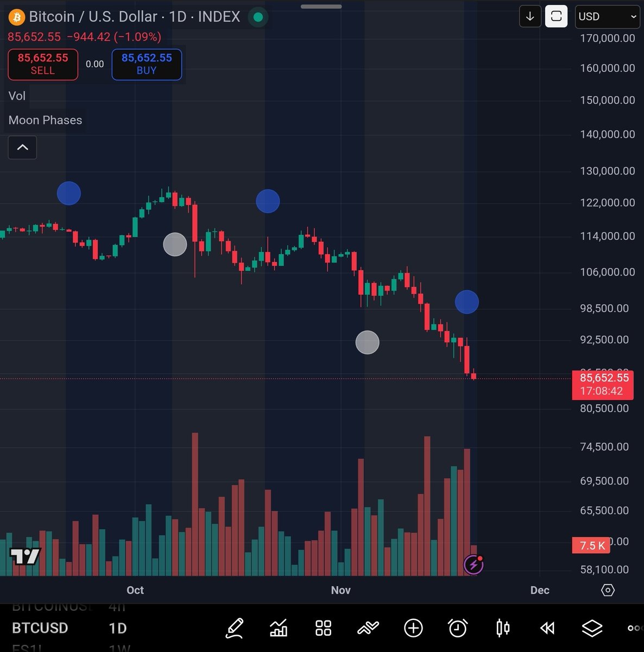Click the Dec label on time axis
The height and width of the screenshot is (652, 644).
(540, 590)
